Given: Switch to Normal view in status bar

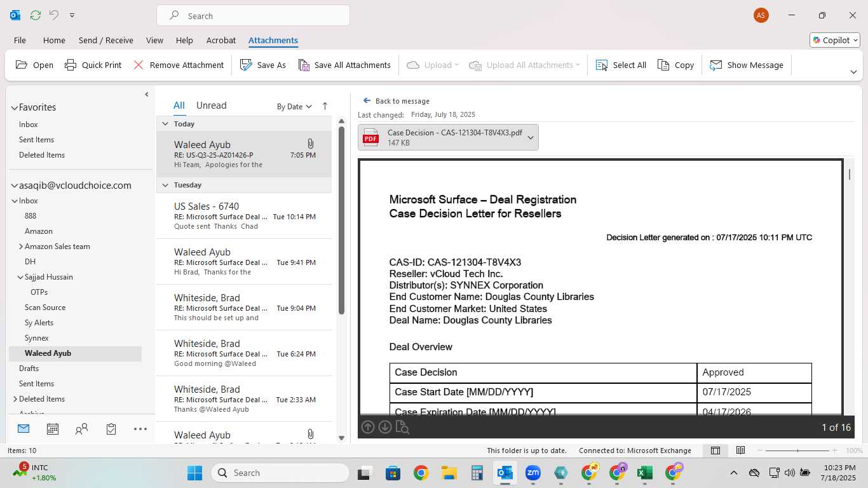Looking at the screenshot, I should coord(715,451).
